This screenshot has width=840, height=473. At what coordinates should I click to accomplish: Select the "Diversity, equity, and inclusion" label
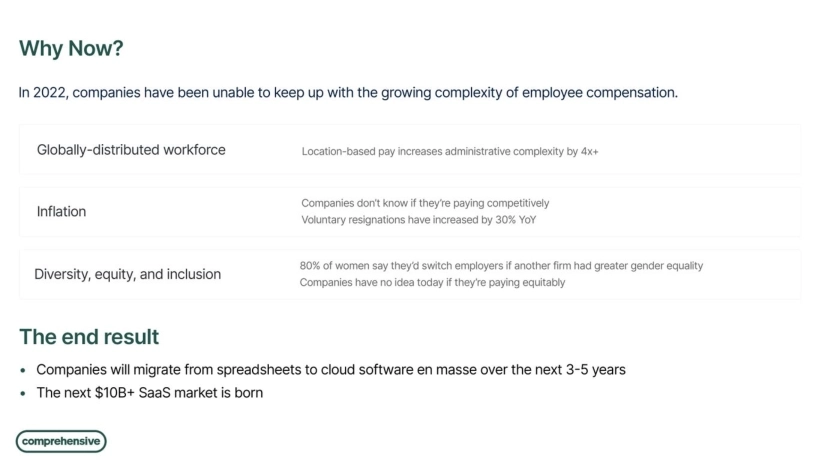128,274
